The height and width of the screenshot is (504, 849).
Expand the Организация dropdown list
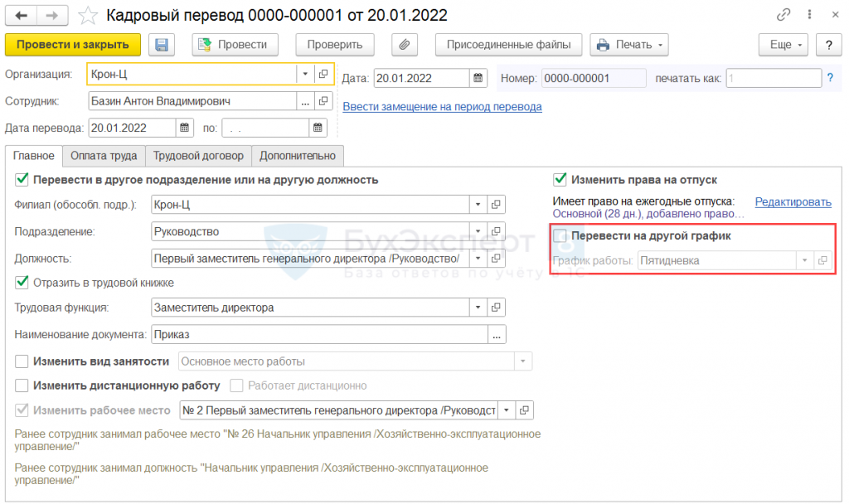point(305,74)
